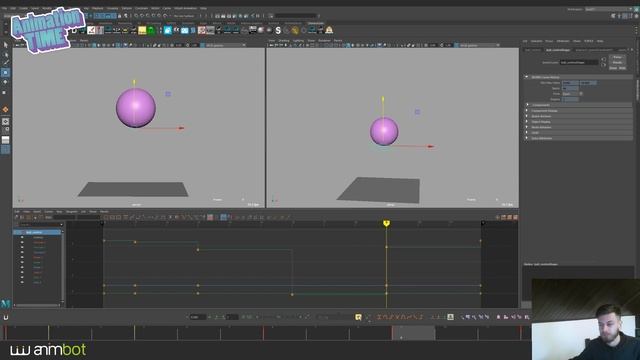This screenshot has width=640, height=360.
Task: Expand the Extra Attributes section
Action: 527,138
